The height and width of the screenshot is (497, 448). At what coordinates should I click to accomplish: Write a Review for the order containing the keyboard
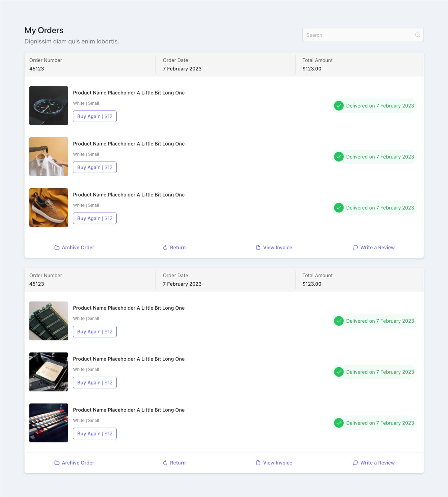[x=374, y=463]
